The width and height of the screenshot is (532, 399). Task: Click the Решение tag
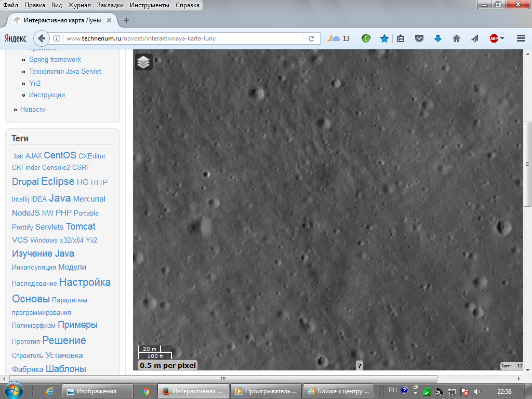tap(64, 340)
